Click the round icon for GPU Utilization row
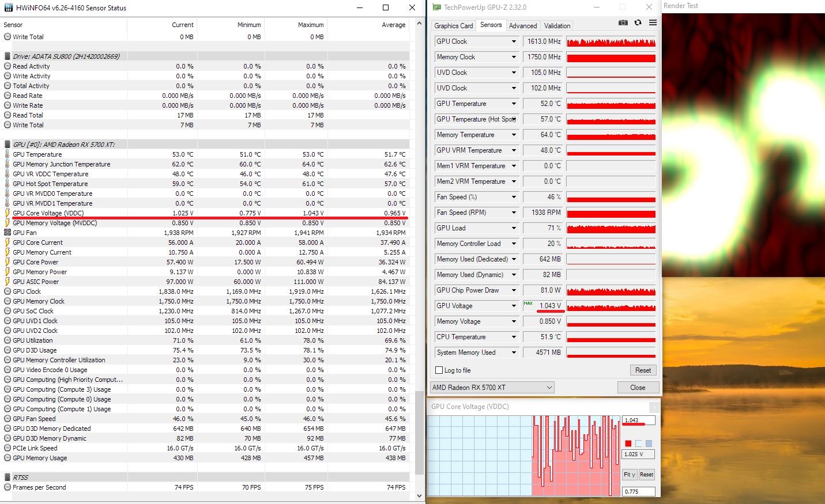Screen dimensions: 825x504 [7, 340]
